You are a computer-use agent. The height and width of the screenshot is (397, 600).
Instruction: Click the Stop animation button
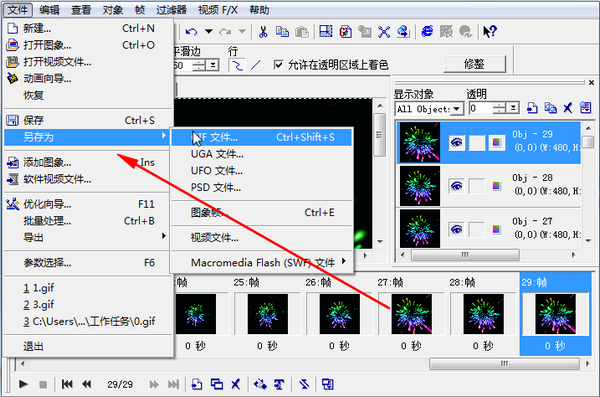coord(43,384)
